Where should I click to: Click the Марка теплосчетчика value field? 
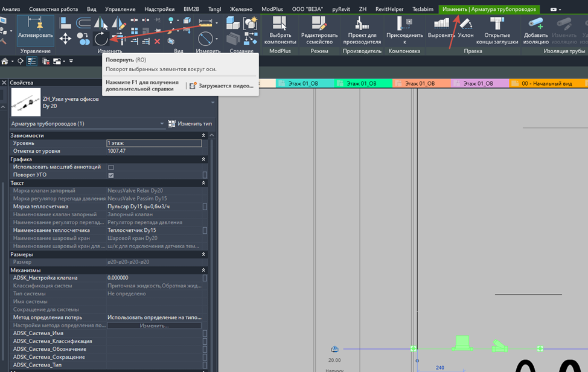coord(154,207)
